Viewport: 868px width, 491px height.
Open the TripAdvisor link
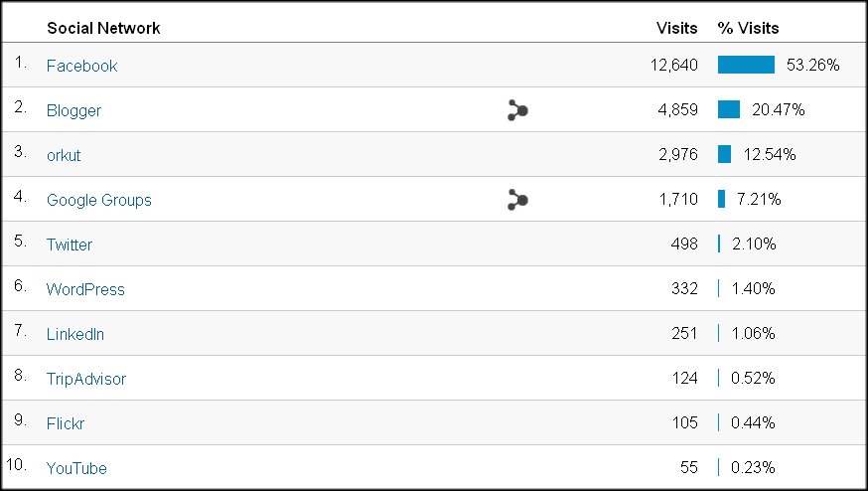coord(86,379)
